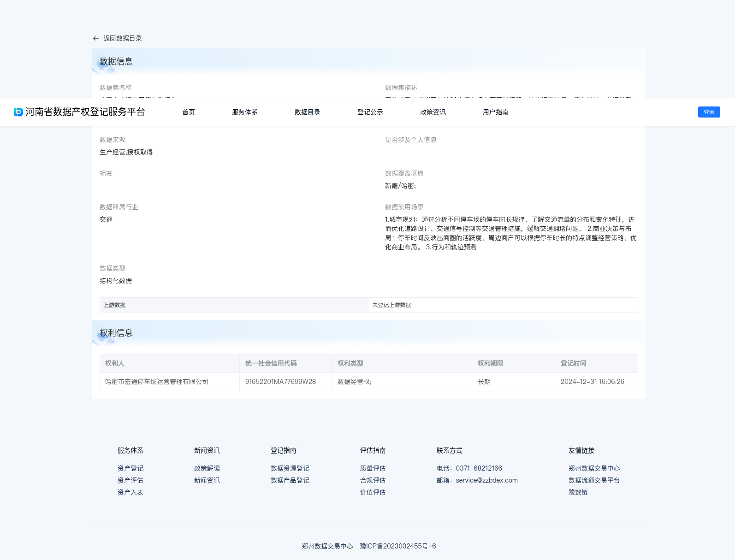The width and height of the screenshot is (735, 560).
Task: Open the 首页 menu item
Action: [189, 112]
